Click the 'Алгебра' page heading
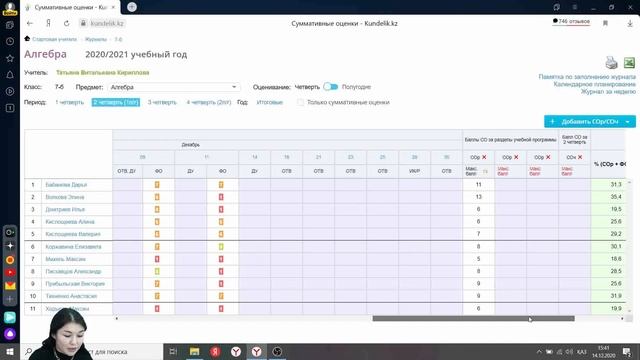This screenshot has width=640, height=360. coord(45,54)
